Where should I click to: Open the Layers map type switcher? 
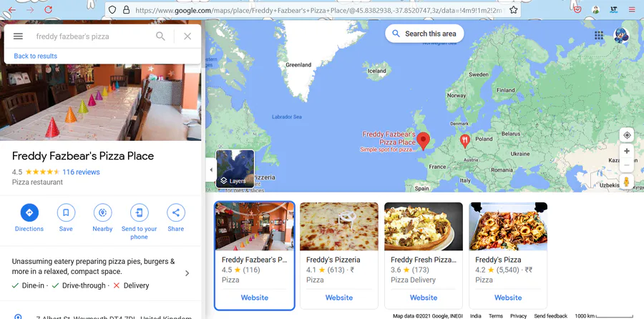click(235, 169)
